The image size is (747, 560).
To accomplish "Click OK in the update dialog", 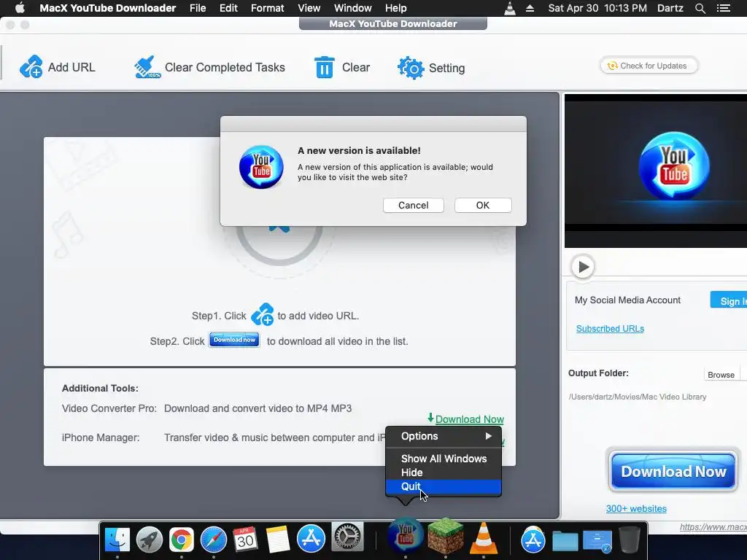I will (483, 205).
